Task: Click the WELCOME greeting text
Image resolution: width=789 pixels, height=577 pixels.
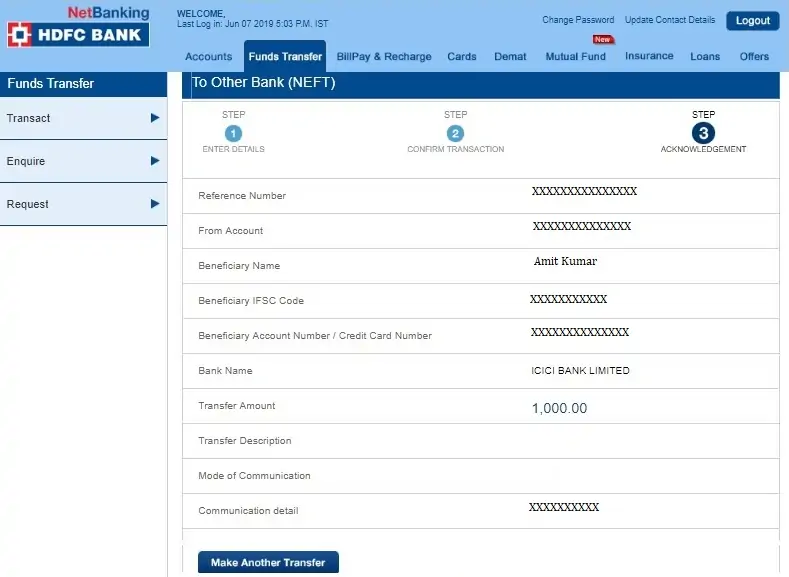Action: tap(201, 14)
